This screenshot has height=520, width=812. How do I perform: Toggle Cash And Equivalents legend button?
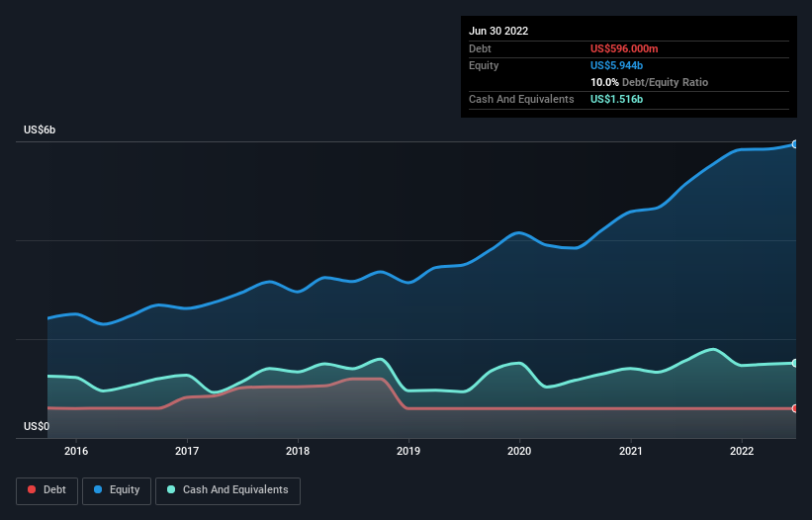[x=227, y=490]
